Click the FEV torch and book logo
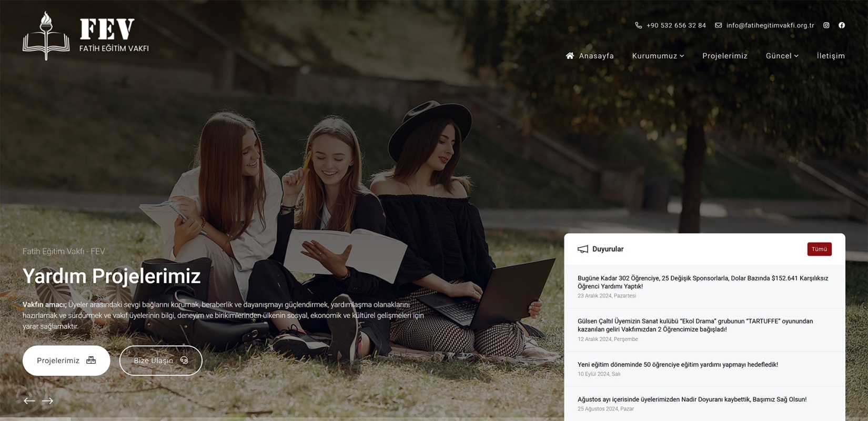The image size is (868, 421). 46,36
